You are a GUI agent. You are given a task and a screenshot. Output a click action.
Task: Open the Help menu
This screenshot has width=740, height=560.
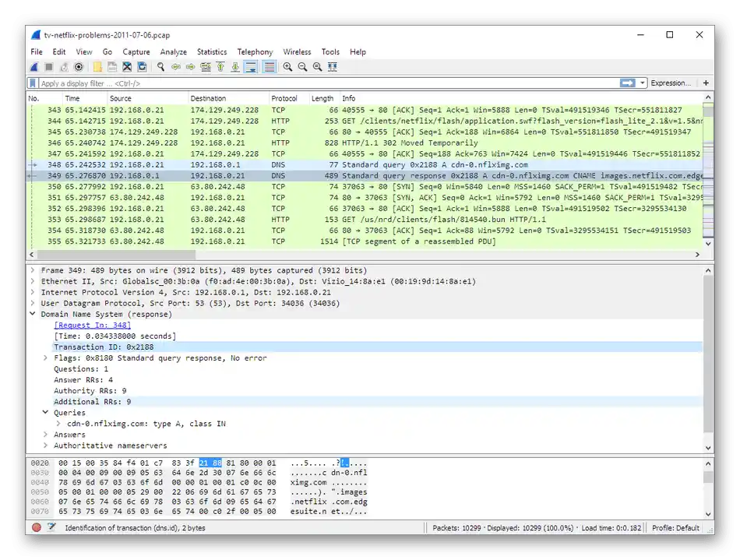pos(358,52)
